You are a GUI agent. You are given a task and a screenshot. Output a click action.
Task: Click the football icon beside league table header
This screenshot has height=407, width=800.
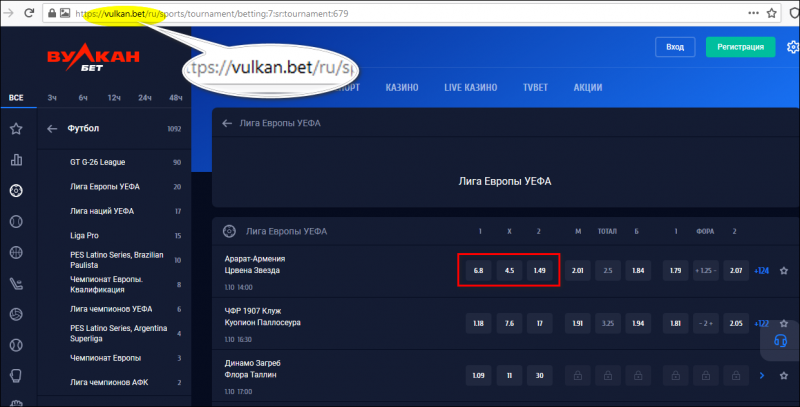tap(229, 232)
